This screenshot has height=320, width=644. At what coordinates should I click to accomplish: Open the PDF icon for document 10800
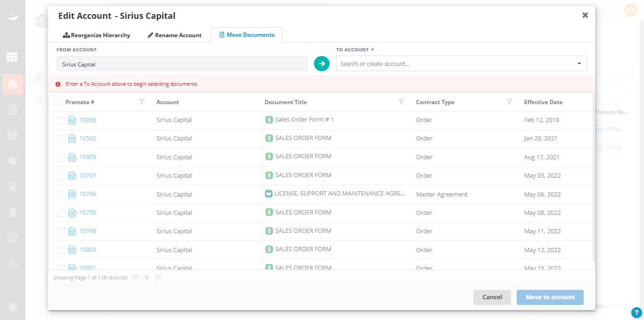coord(72,250)
